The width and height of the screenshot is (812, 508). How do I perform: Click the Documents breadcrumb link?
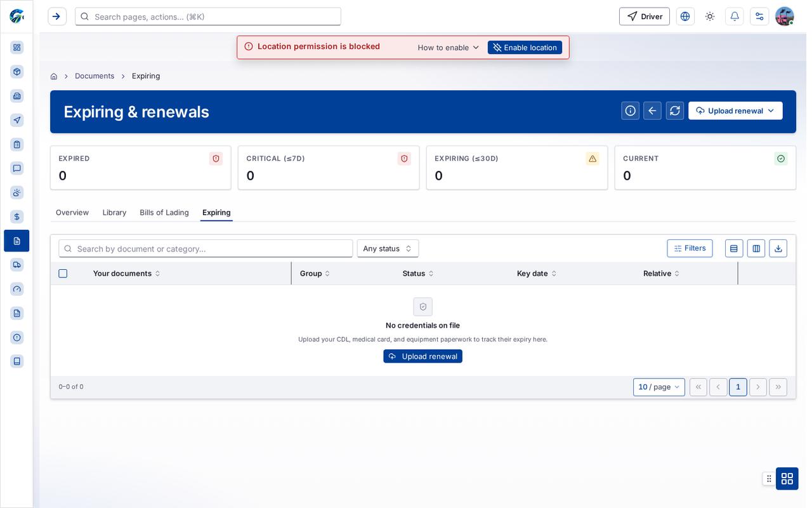[x=95, y=76]
